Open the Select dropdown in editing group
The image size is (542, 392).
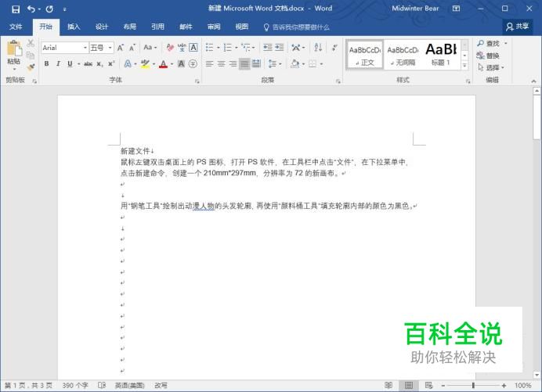coord(491,67)
